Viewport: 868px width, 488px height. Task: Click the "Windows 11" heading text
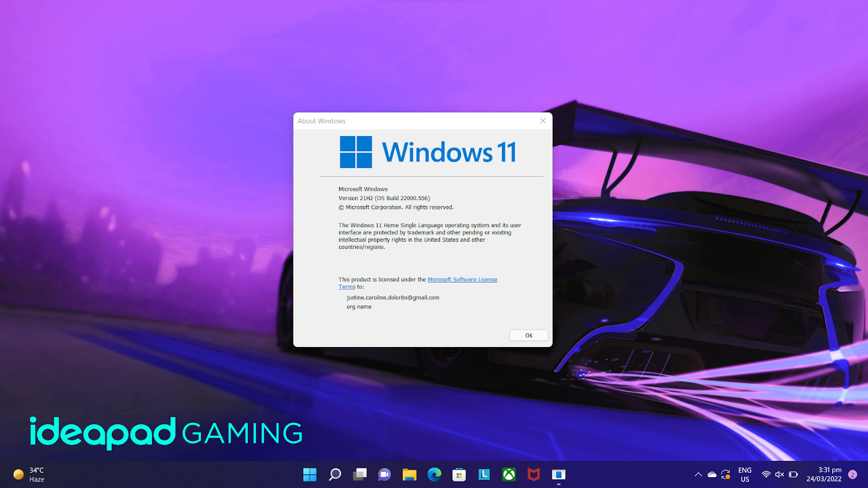pos(449,152)
